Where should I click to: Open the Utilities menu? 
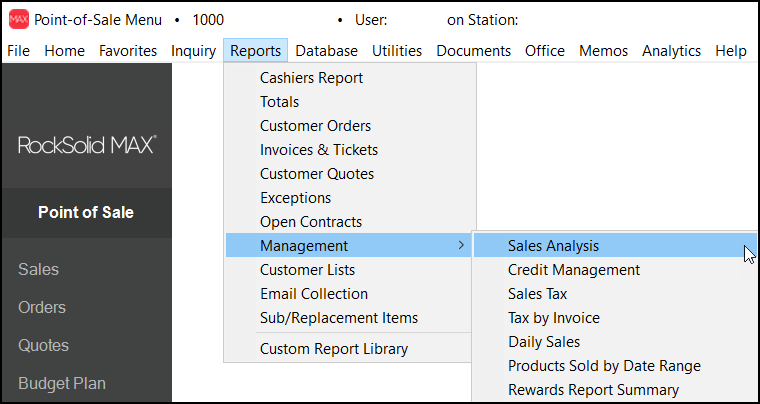397,51
